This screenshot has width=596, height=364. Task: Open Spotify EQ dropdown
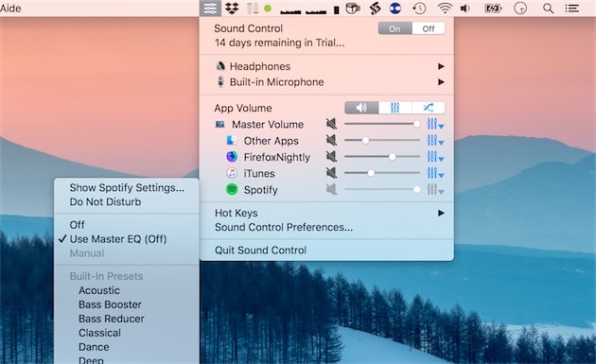pyautogui.click(x=435, y=189)
